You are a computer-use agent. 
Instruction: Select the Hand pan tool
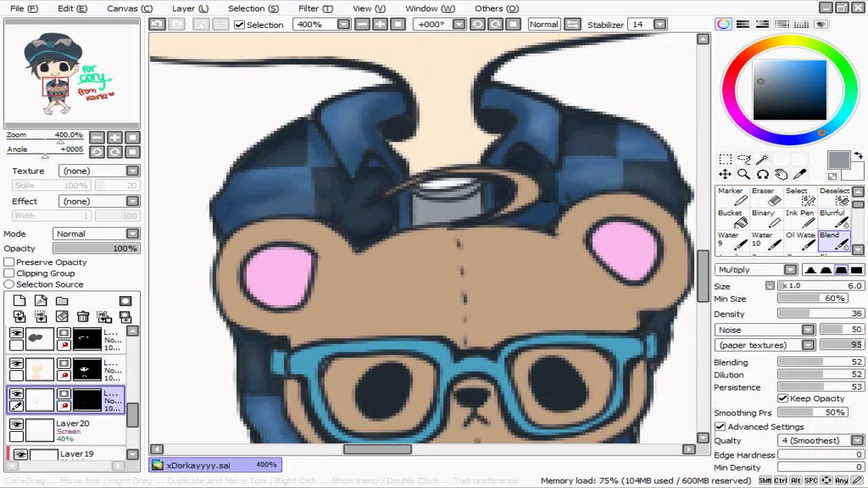pos(781,175)
